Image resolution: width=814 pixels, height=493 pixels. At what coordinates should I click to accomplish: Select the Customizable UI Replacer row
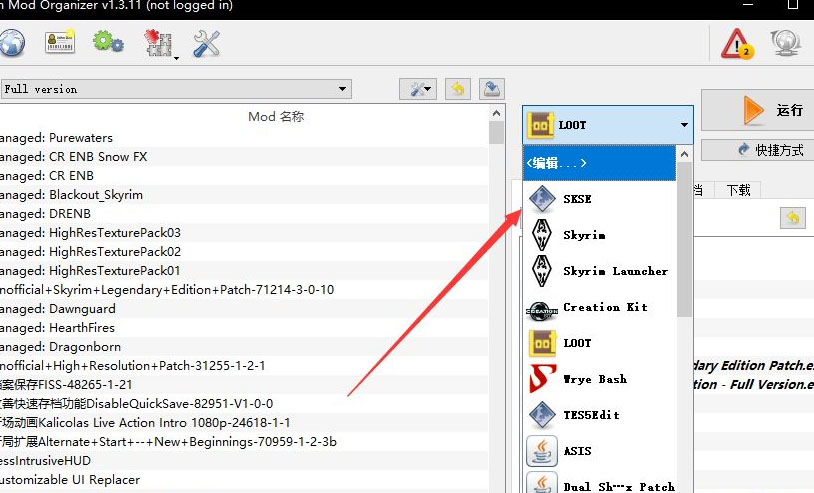click(244, 480)
